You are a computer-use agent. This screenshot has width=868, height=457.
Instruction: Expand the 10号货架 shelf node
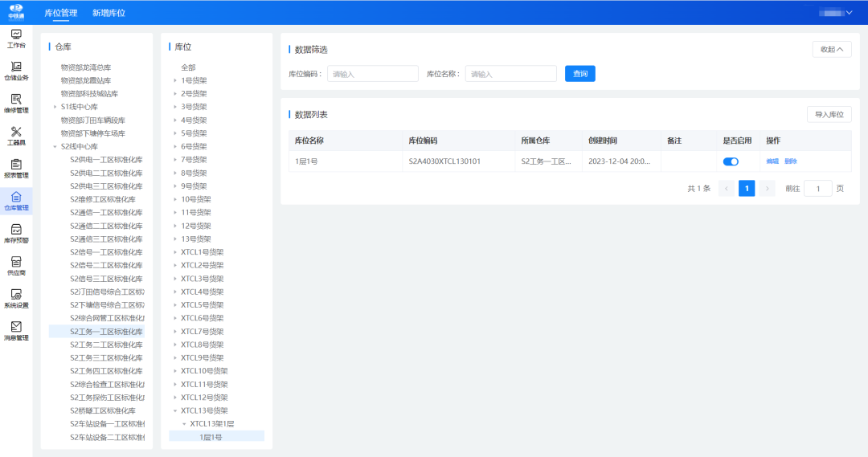click(175, 199)
